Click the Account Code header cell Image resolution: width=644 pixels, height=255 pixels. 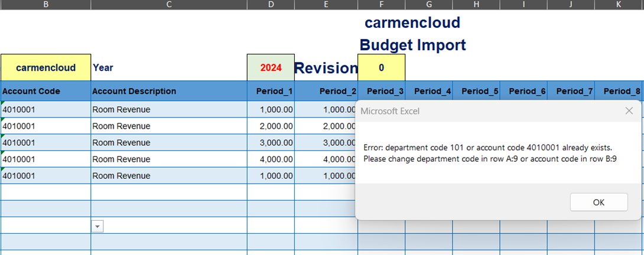point(45,91)
